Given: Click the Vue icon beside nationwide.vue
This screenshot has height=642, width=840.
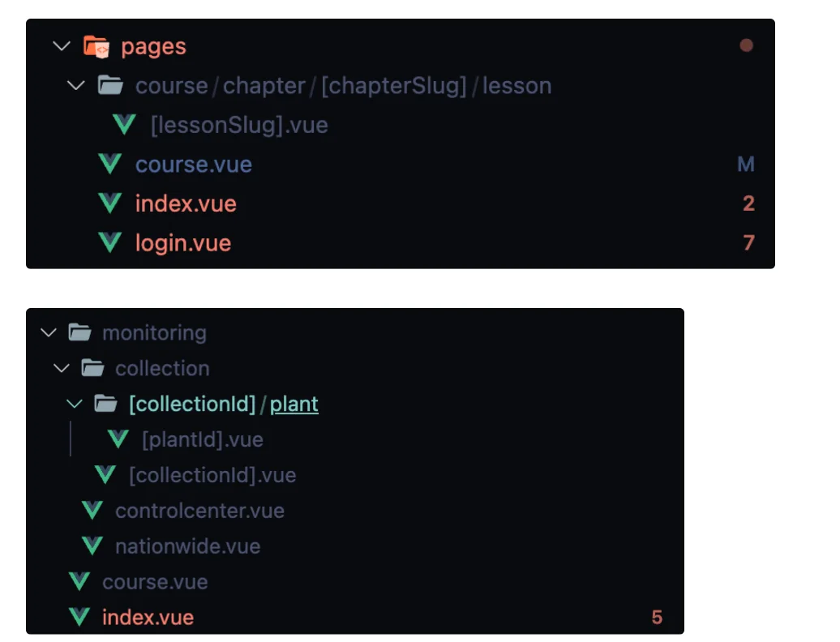Looking at the screenshot, I should pyautogui.click(x=92, y=546).
